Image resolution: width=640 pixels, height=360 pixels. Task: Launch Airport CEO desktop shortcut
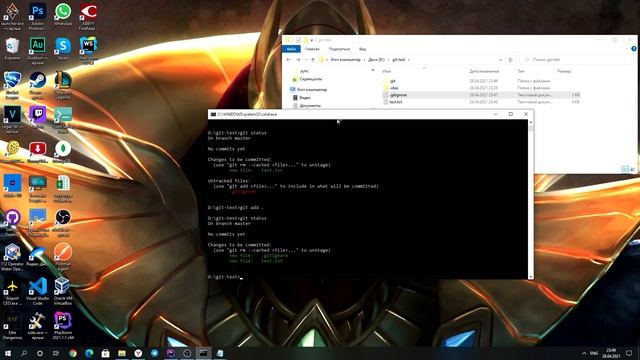12,291
